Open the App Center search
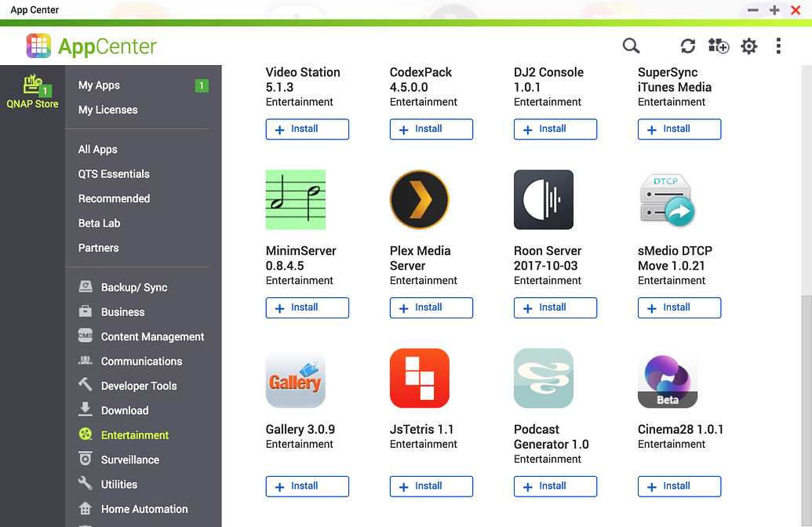This screenshot has width=812, height=527. [x=631, y=46]
